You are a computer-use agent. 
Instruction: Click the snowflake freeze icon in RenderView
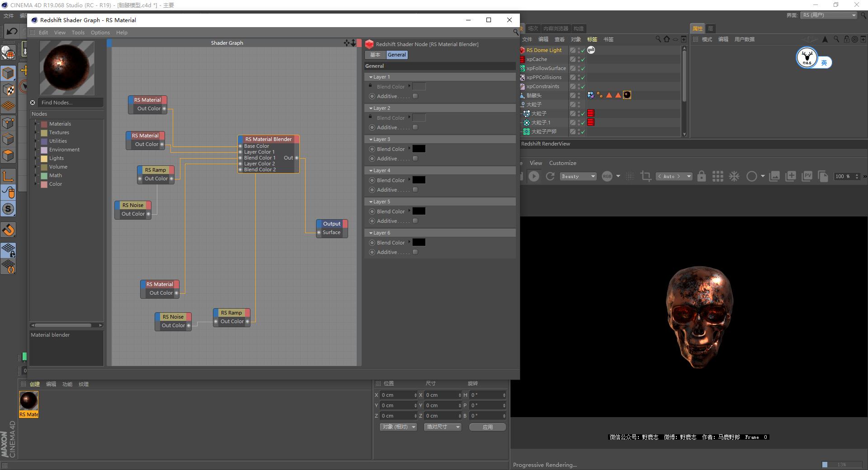[734, 176]
